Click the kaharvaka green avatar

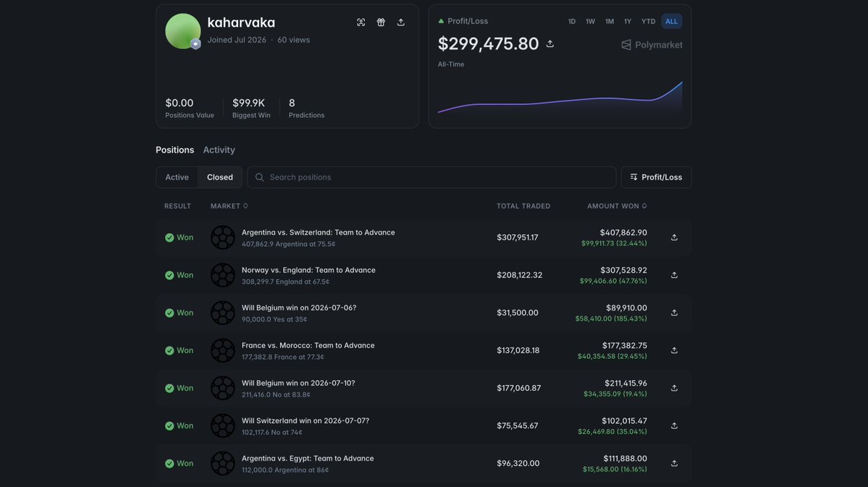click(x=182, y=31)
